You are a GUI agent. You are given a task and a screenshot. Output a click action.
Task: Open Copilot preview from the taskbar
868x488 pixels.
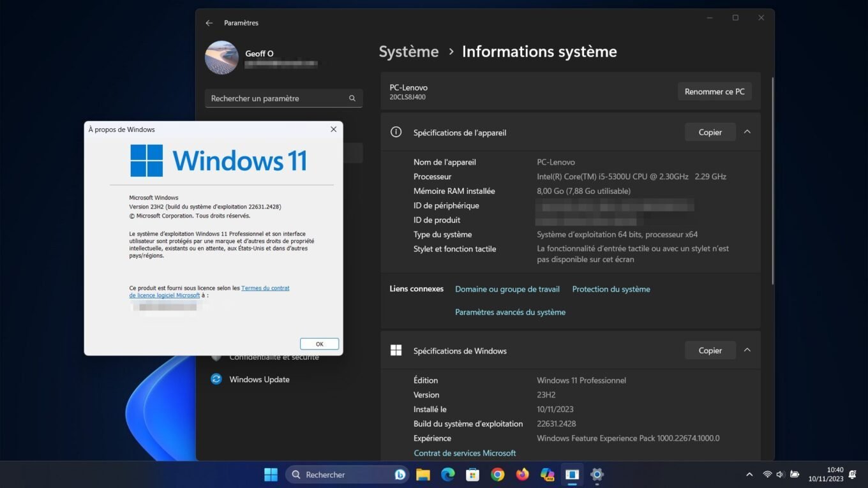[547, 475]
